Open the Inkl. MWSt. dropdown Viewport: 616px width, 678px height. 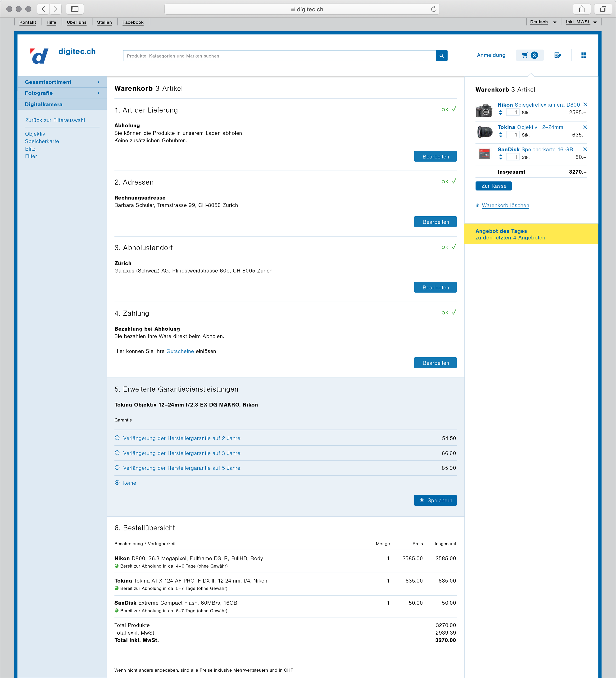(581, 22)
